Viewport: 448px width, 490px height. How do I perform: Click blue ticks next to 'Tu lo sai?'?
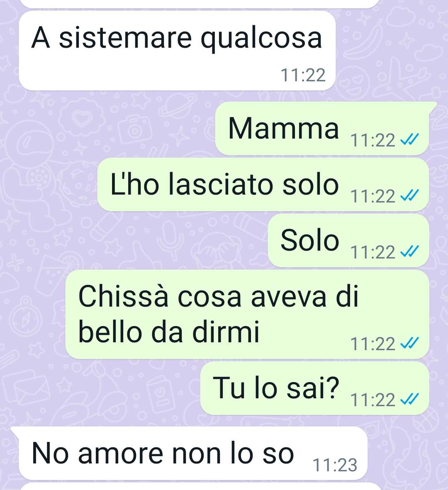[x=409, y=399]
